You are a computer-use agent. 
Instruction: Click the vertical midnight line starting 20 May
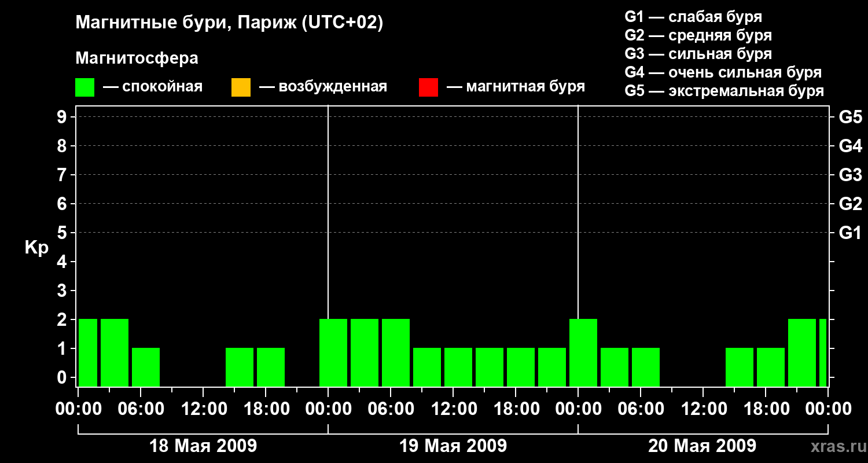click(x=578, y=211)
